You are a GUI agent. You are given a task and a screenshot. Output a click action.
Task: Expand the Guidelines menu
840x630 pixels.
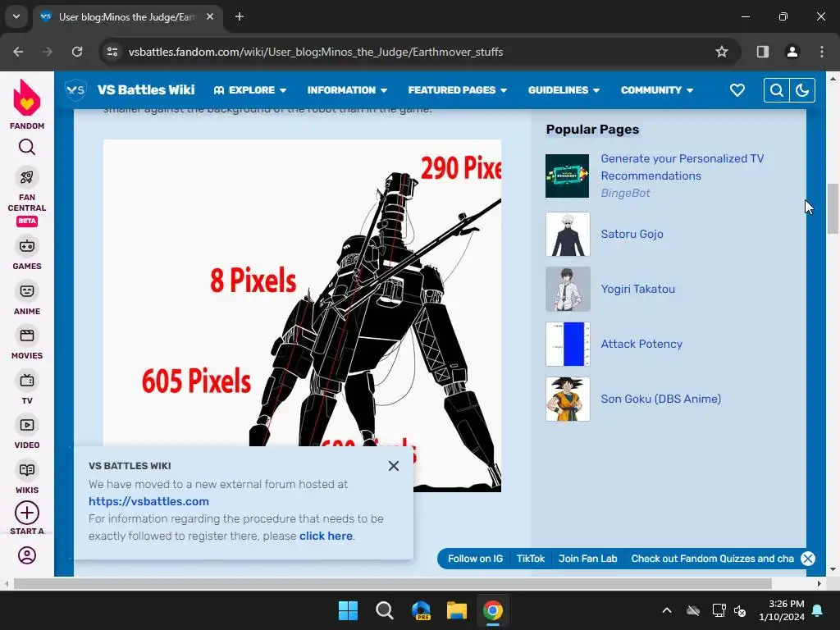[564, 90]
